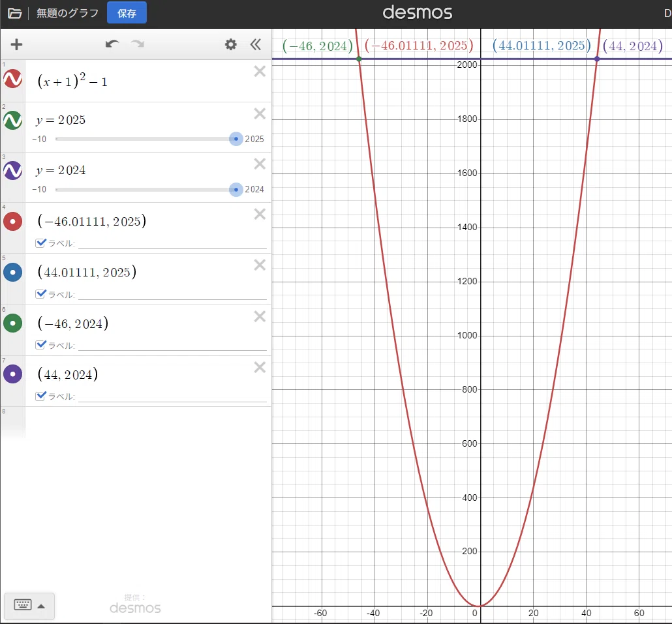Click slider minimum −10 for y=2024

pyautogui.click(x=39, y=189)
